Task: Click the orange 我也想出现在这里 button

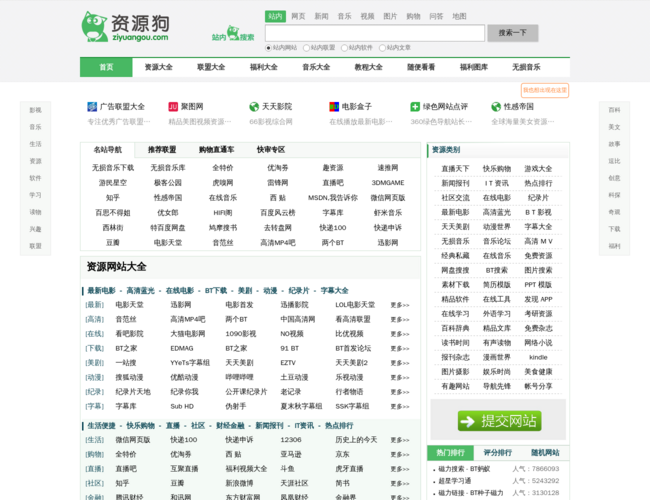Action: pyautogui.click(x=545, y=90)
